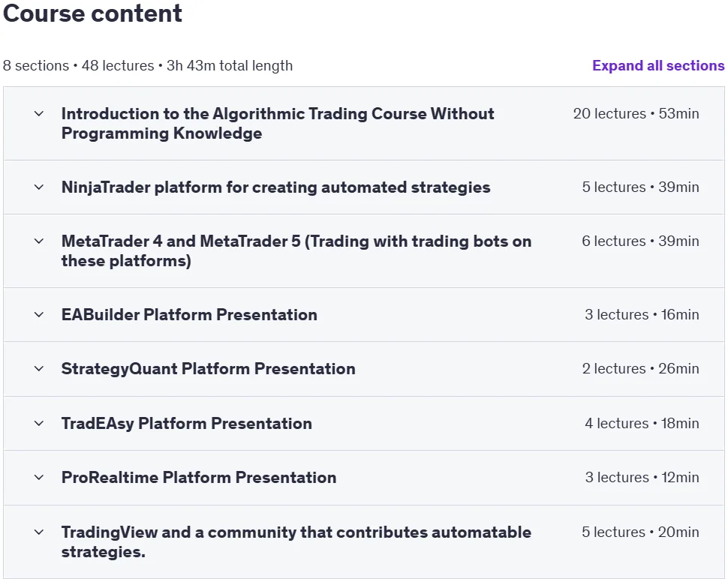This screenshot has width=728, height=579.
Task: Open NinjaTrader platform for creating automated strategies title
Action: click(x=275, y=187)
